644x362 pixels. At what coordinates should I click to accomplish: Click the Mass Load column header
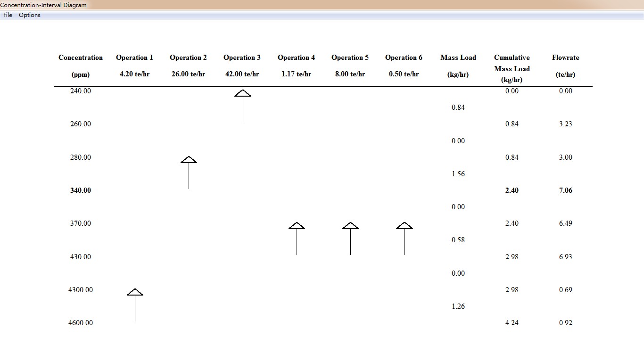[458, 58]
